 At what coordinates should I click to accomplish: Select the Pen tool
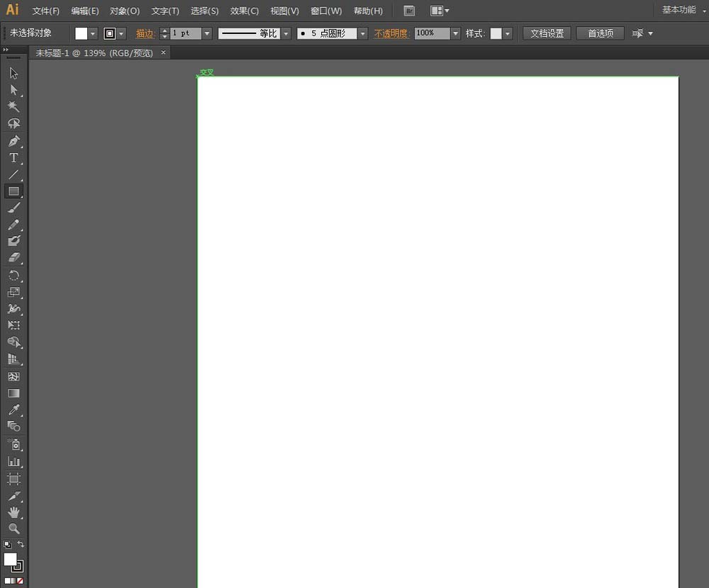(13, 141)
